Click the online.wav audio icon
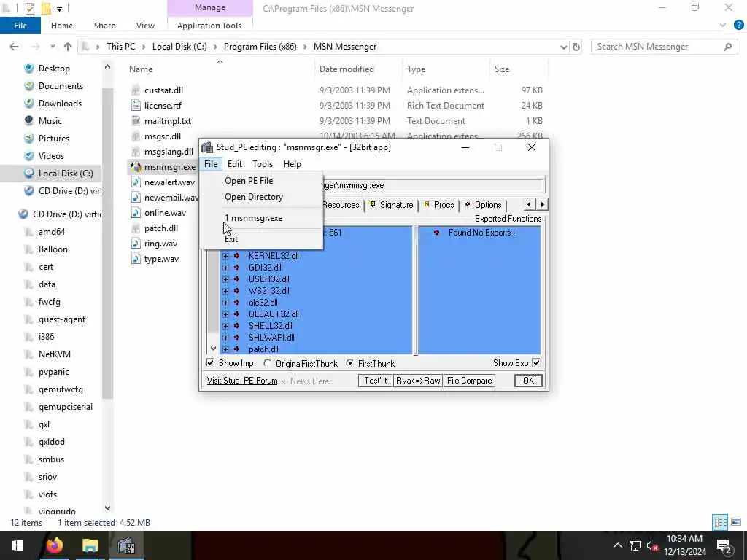 pyautogui.click(x=136, y=212)
